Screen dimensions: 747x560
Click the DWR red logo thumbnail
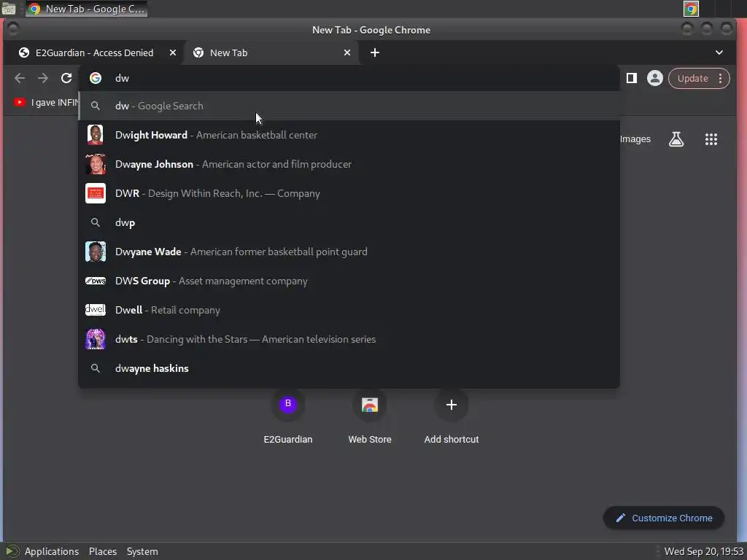[96, 193]
